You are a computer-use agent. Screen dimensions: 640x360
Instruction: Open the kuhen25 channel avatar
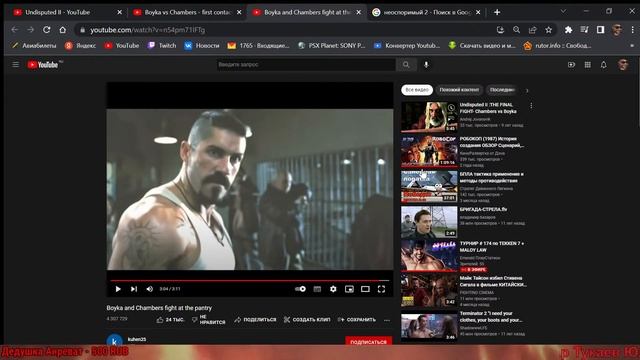coord(115,340)
